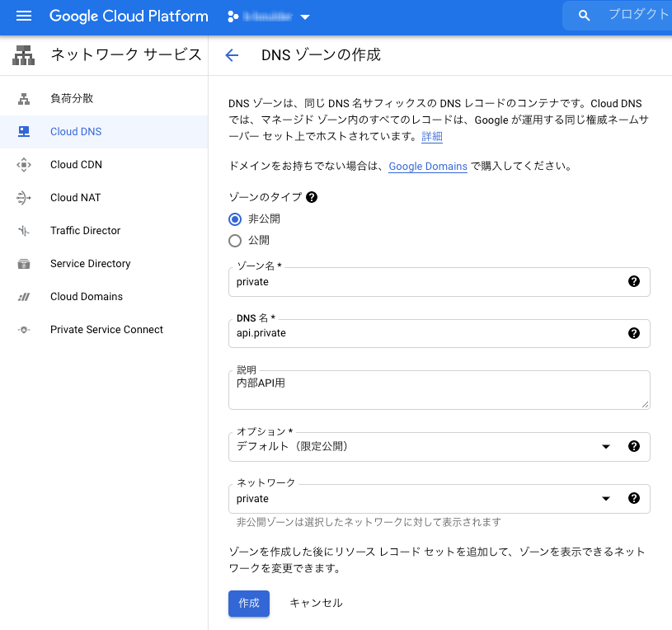
Task: Click the 負荷分散 load balancing icon
Action: click(x=24, y=99)
